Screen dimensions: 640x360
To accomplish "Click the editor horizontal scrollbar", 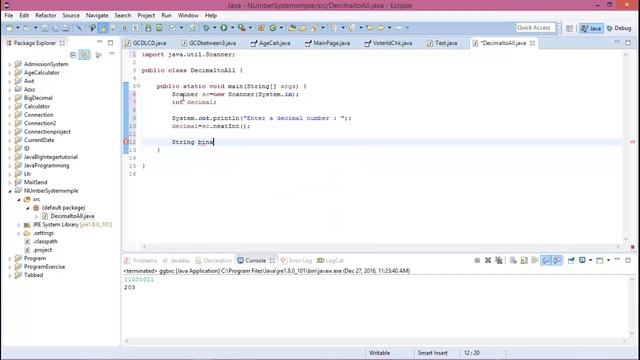I will [x=381, y=247].
